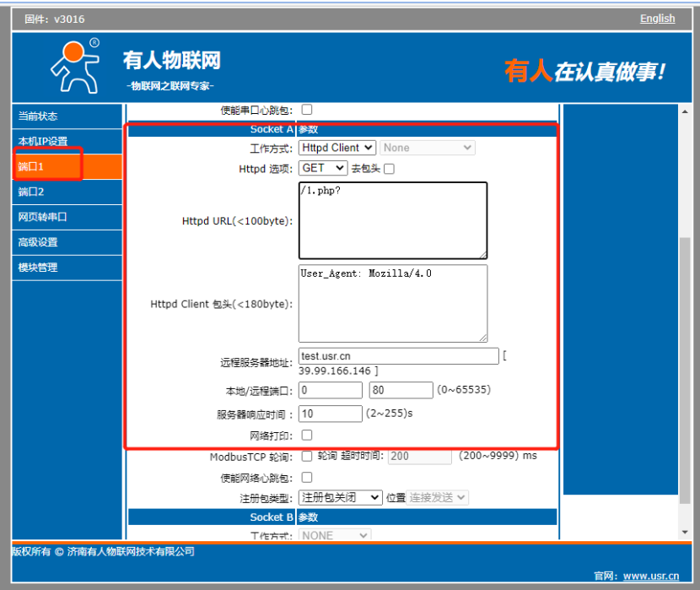Toggle the 去包头 remove header checkbox

point(389,169)
